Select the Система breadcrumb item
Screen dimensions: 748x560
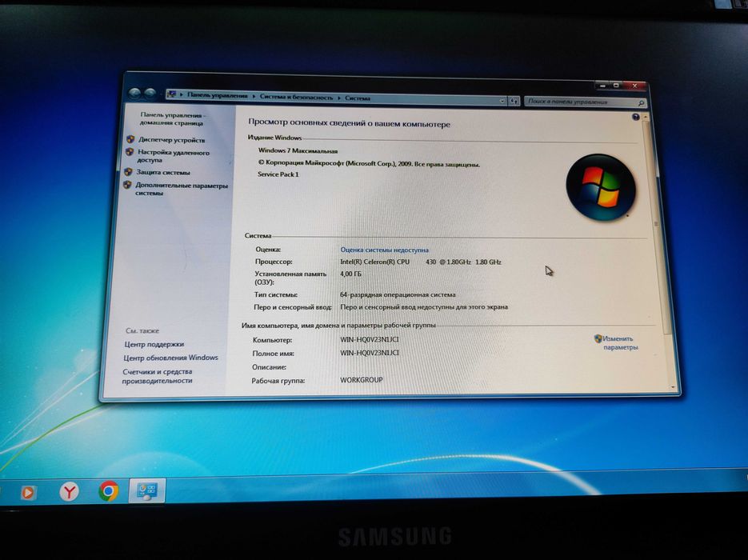(358, 98)
